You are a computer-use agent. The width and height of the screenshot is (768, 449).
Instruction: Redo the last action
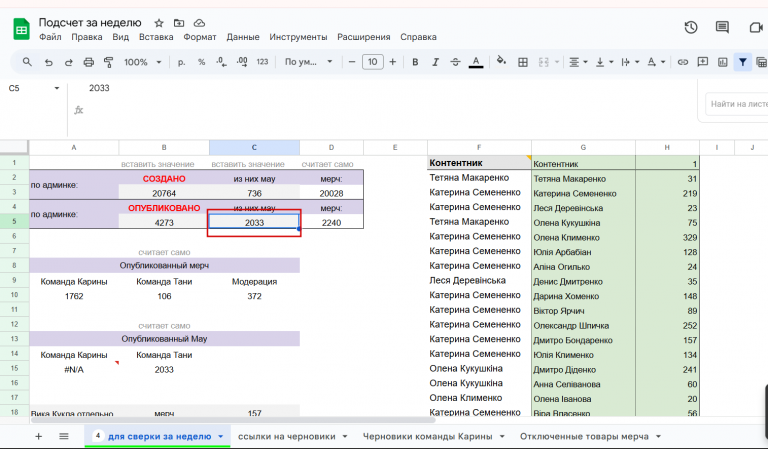[69, 62]
